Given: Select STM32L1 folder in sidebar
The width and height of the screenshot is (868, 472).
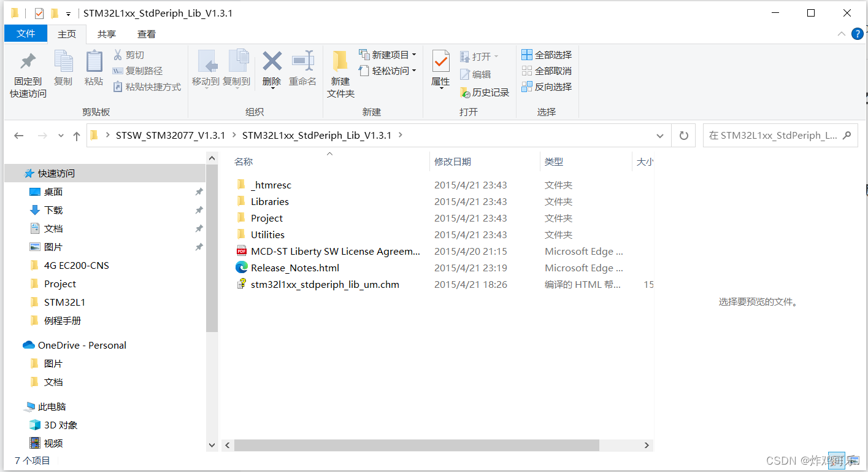Looking at the screenshot, I should click(x=64, y=302).
